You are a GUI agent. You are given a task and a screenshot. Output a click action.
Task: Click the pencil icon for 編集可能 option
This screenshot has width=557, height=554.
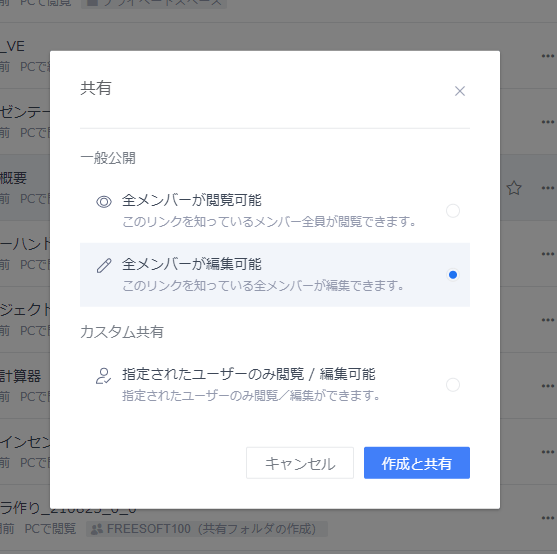point(104,265)
